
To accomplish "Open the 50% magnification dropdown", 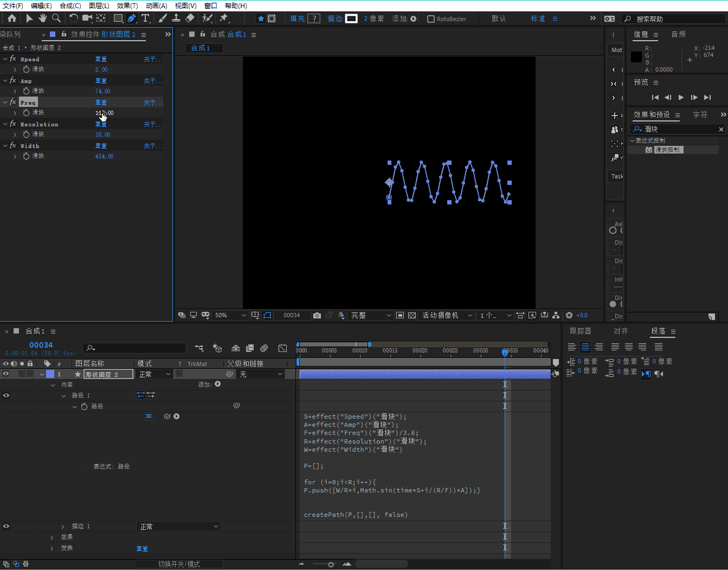I will 230,315.
